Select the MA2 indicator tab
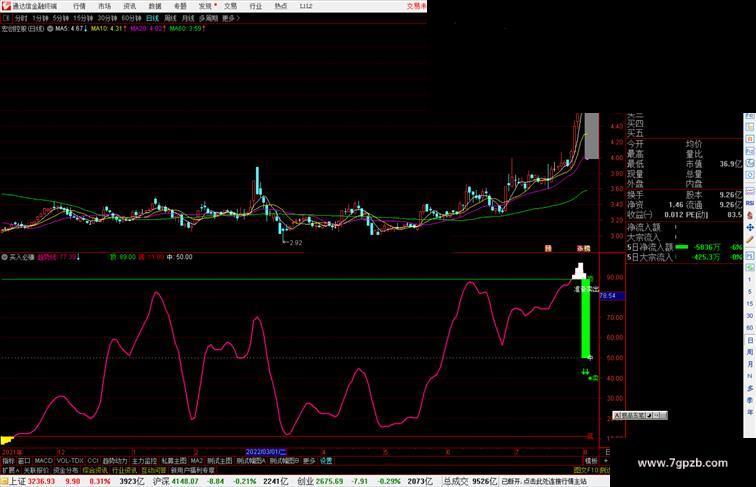Image resolution: width=756 pixels, height=487 pixels. (196, 461)
